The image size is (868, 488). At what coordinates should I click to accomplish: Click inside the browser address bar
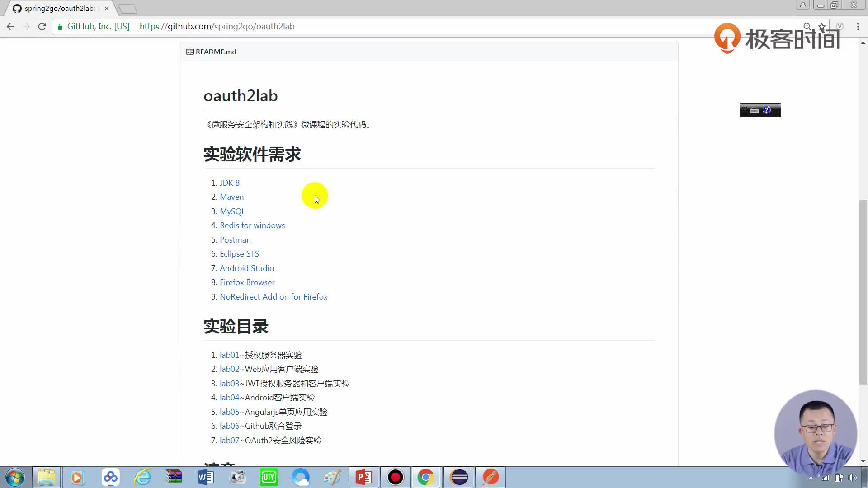tap(316, 26)
